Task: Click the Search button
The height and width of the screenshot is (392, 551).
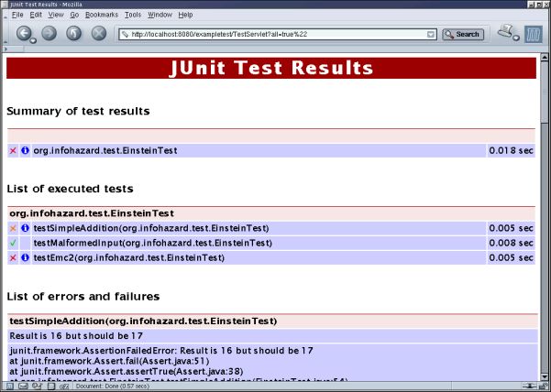Action: pyautogui.click(x=463, y=35)
